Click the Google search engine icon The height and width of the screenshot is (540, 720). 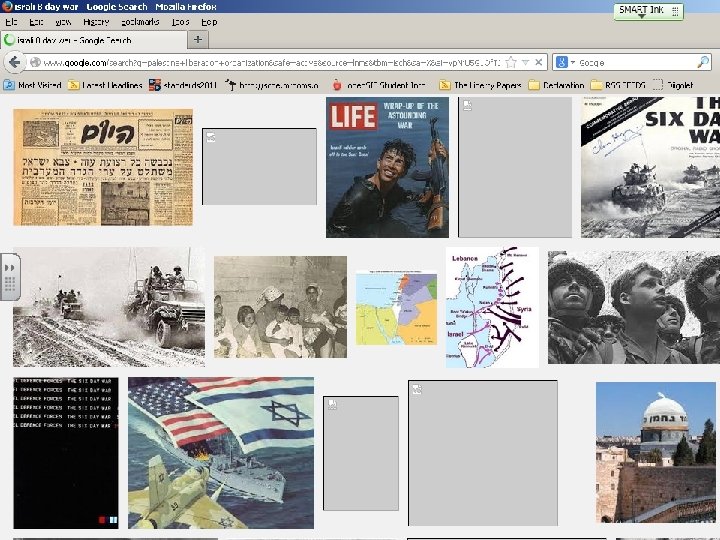(x=562, y=62)
